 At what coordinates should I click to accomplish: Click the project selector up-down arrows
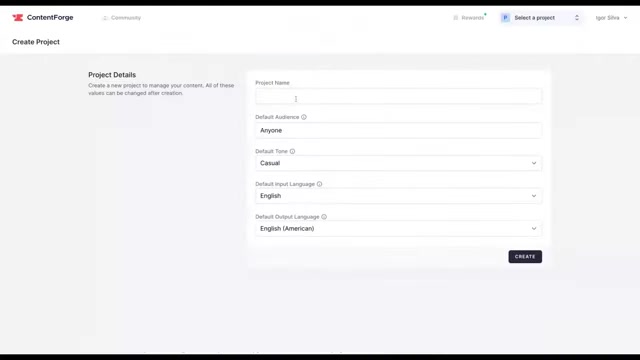pos(577,18)
